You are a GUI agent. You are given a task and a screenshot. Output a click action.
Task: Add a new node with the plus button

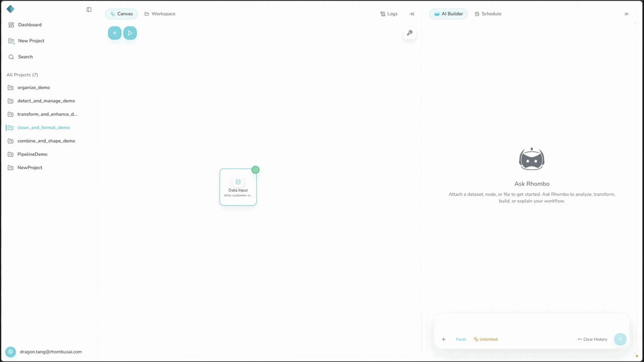click(115, 33)
